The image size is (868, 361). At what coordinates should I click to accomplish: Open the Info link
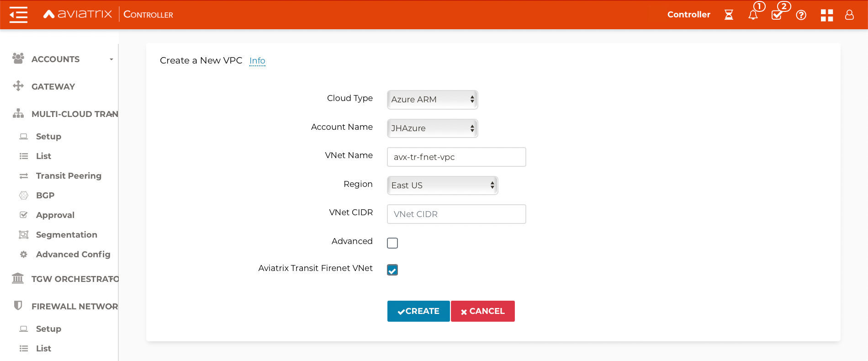(x=257, y=61)
